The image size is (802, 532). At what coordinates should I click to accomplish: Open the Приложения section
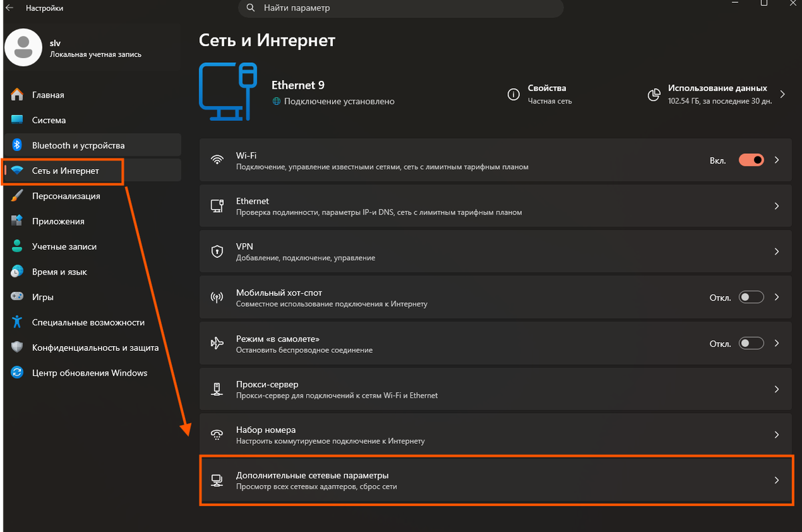tap(92, 221)
